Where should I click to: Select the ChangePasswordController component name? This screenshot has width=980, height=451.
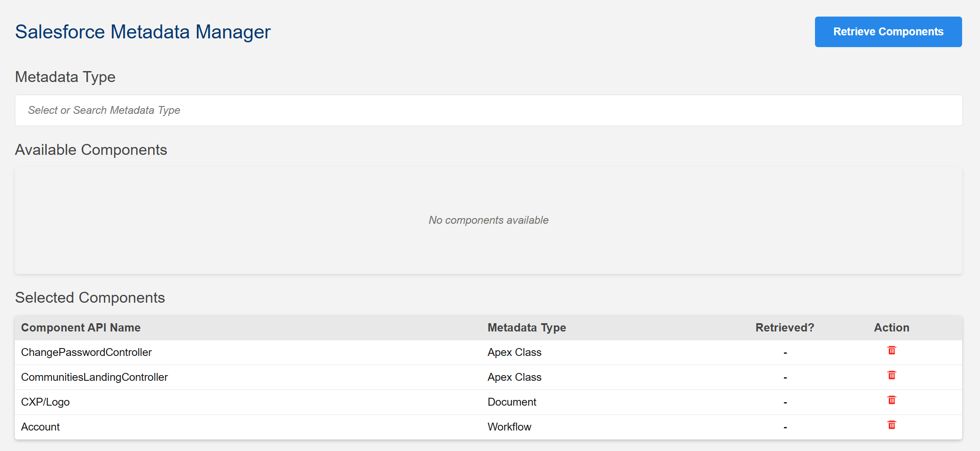(x=86, y=352)
